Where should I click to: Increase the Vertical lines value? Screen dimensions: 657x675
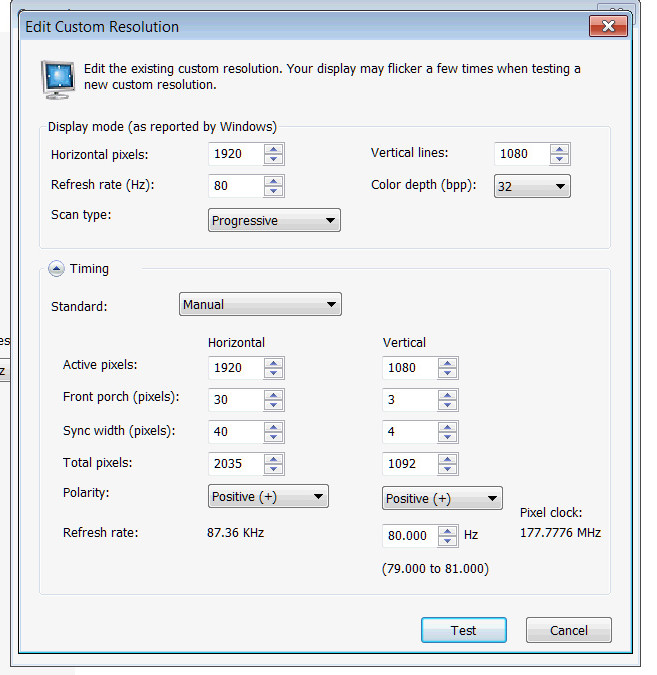[560, 149]
